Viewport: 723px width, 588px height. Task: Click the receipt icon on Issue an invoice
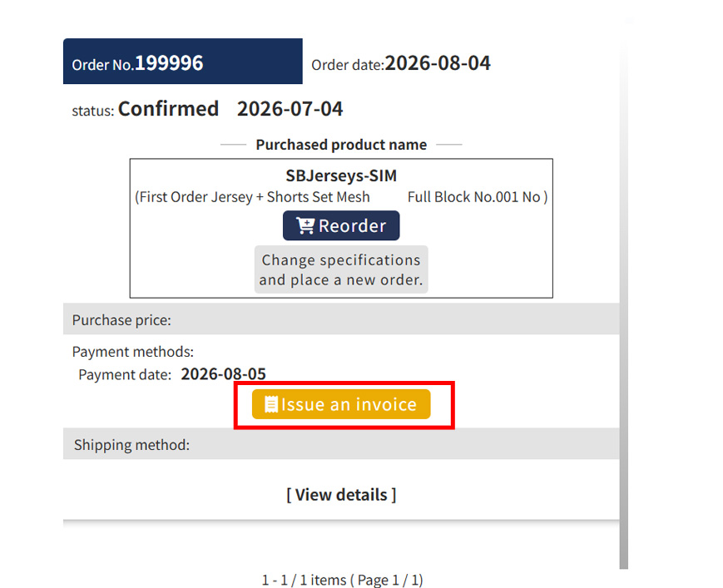click(x=271, y=404)
